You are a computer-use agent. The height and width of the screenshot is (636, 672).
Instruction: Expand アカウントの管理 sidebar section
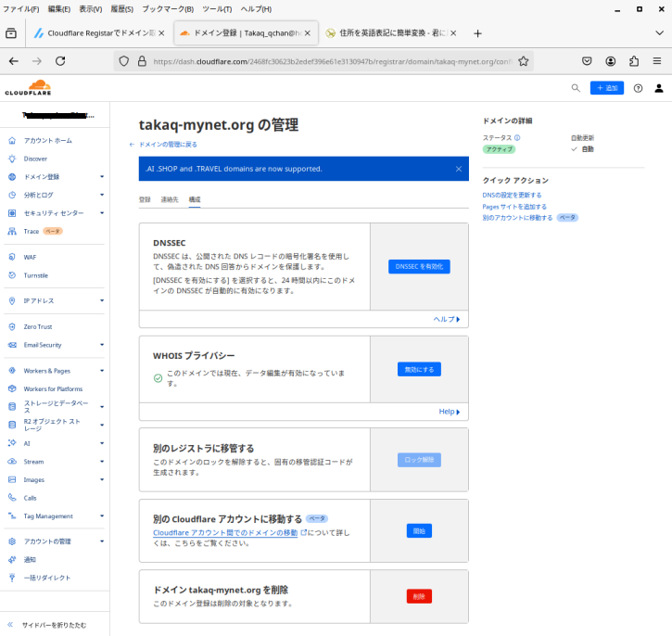(x=102, y=541)
